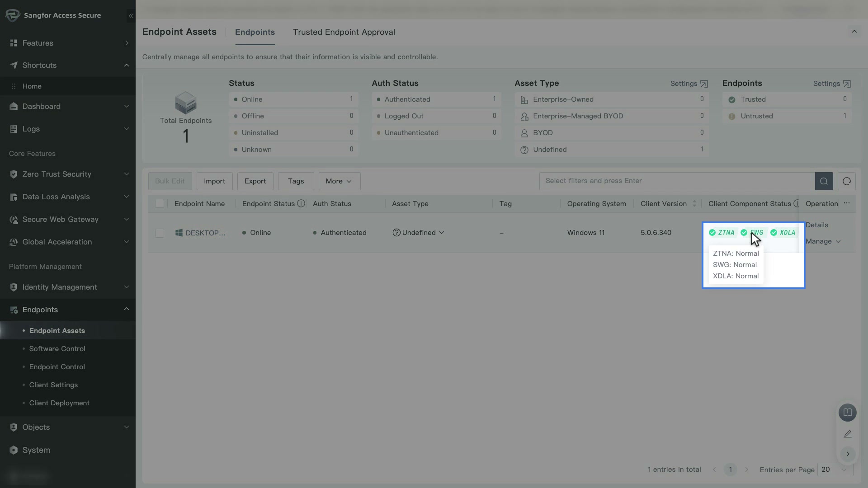Click the floating right-arrow expand icon
868x488 pixels.
pos(848,454)
